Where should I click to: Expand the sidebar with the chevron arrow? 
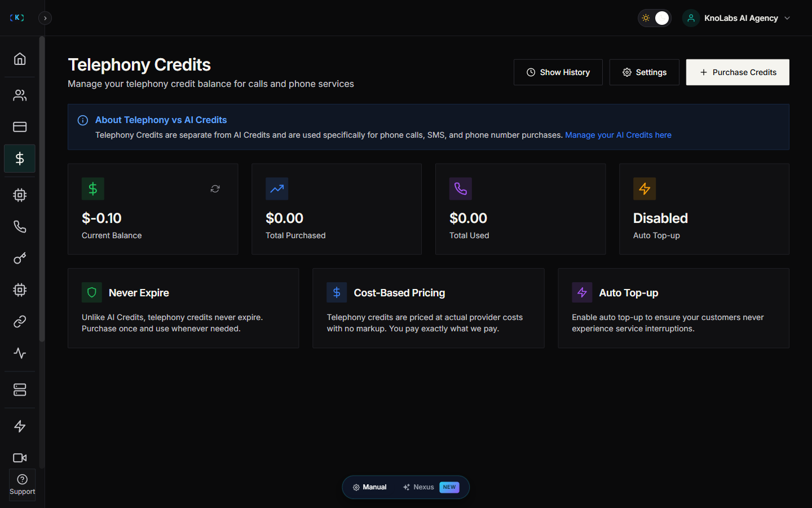tap(45, 18)
